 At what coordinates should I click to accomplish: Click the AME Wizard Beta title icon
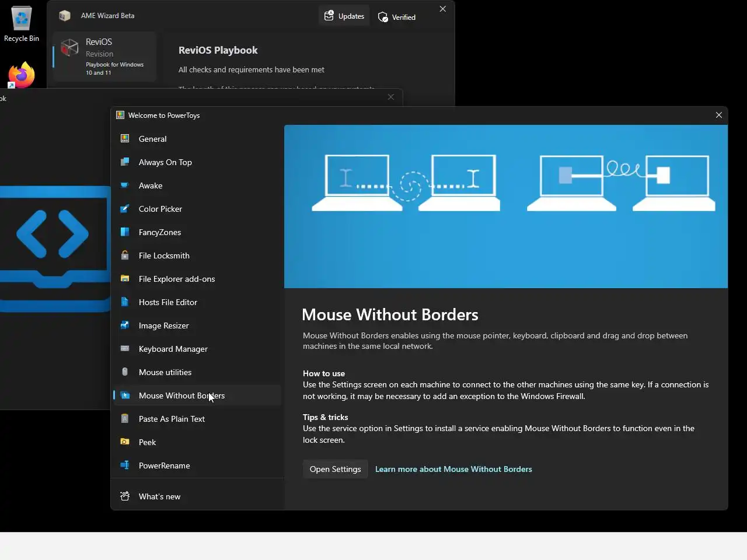point(65,16)
